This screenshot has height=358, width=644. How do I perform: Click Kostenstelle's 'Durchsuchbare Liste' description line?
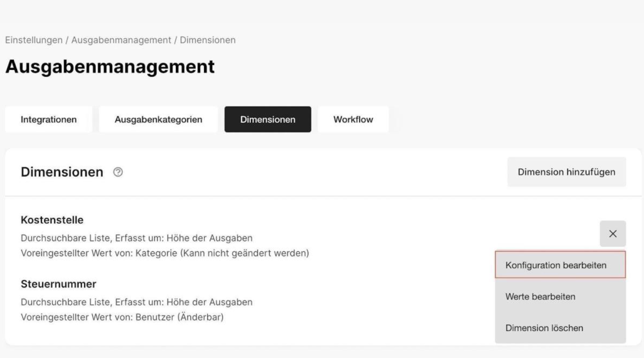click(136, 238)
